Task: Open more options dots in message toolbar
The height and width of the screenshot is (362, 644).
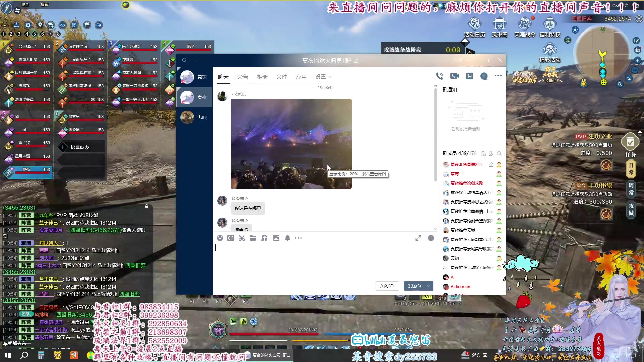Action: [x=298, y=238]
